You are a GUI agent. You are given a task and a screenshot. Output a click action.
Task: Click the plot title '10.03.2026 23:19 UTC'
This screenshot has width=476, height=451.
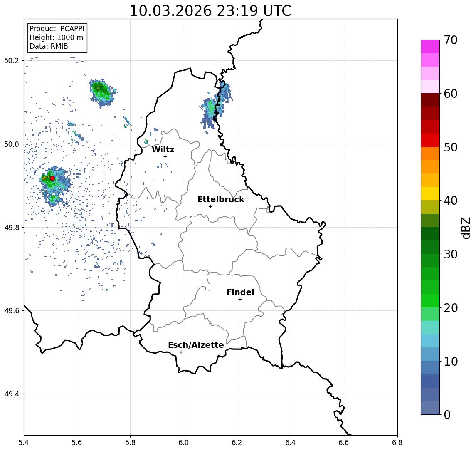(x=210, y=11)
